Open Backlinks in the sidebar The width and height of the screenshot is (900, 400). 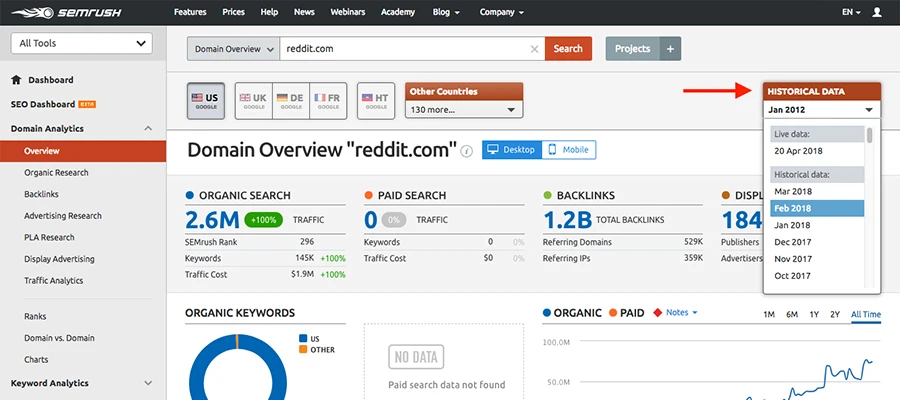[43, 194]
